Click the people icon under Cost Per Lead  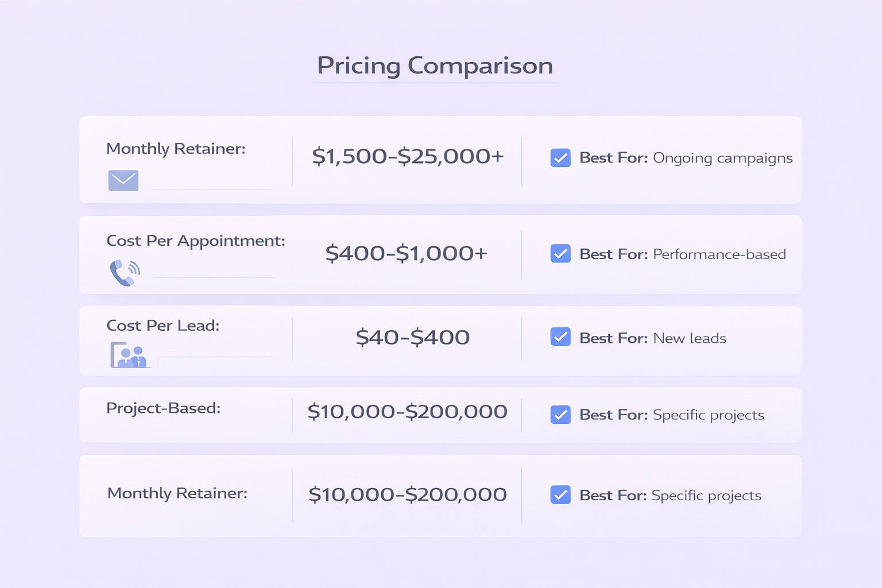click(130, 355)
